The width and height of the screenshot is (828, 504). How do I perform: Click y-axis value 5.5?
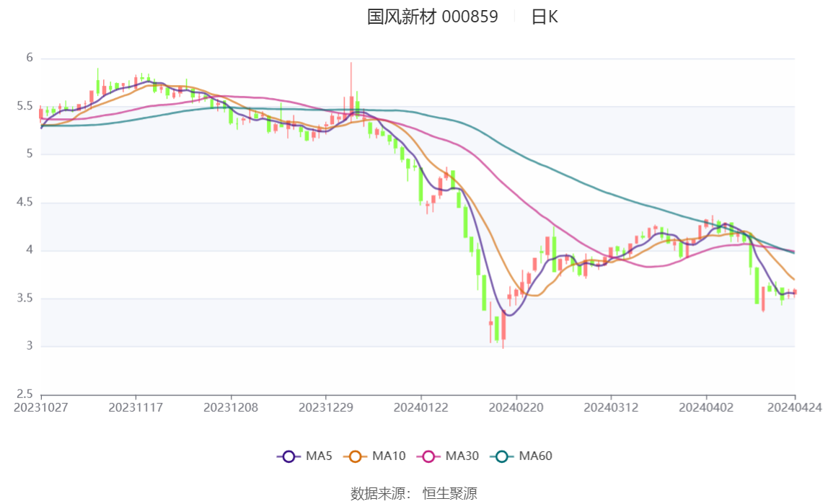click(x=25, y=106)
